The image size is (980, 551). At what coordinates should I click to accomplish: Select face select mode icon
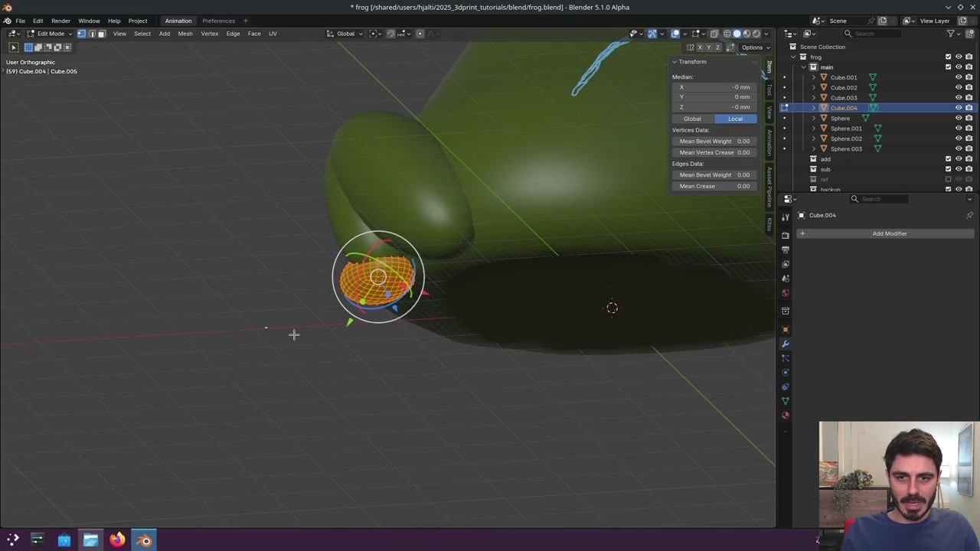(101, 34)
